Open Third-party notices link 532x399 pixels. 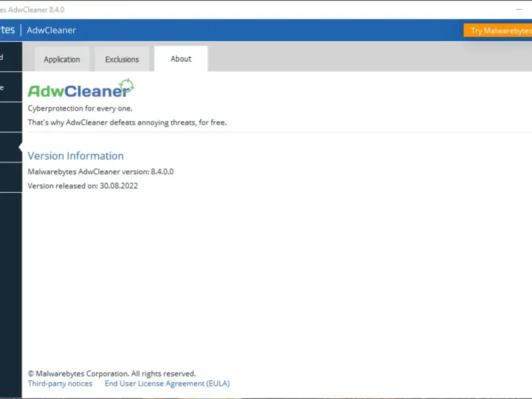[60, 384]
